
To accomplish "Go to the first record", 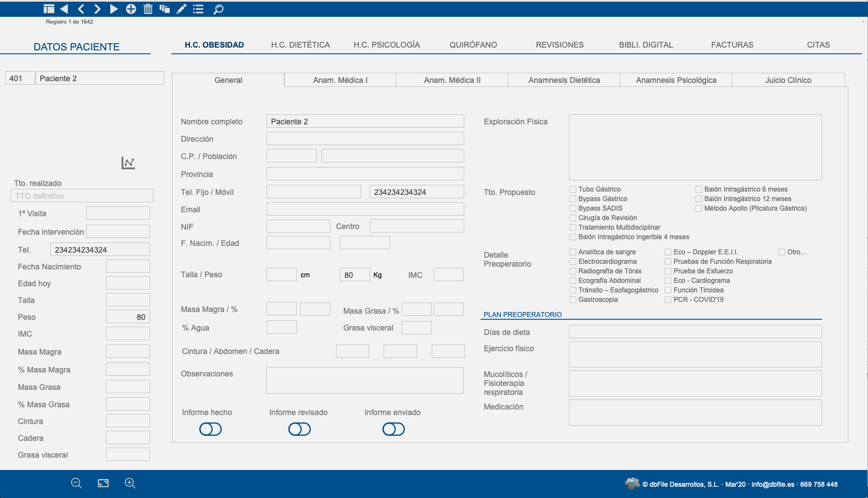I will click(x=64, y=9).
